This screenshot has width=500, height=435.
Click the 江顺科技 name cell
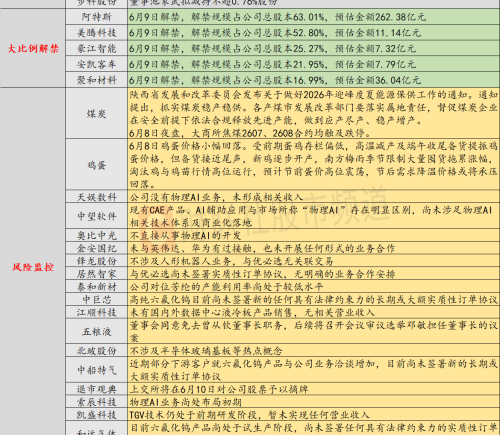point(96,312)
